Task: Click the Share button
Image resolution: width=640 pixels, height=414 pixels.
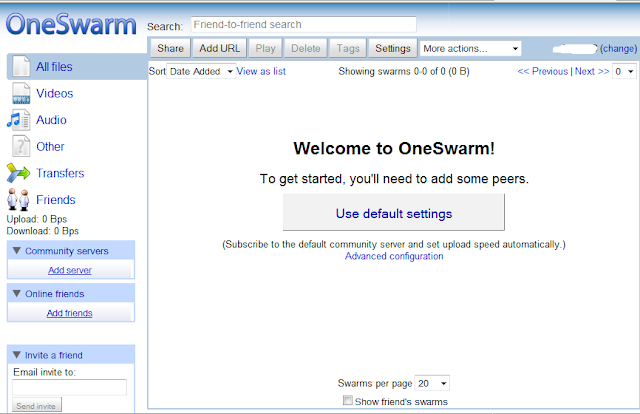Action: (171, 49)
